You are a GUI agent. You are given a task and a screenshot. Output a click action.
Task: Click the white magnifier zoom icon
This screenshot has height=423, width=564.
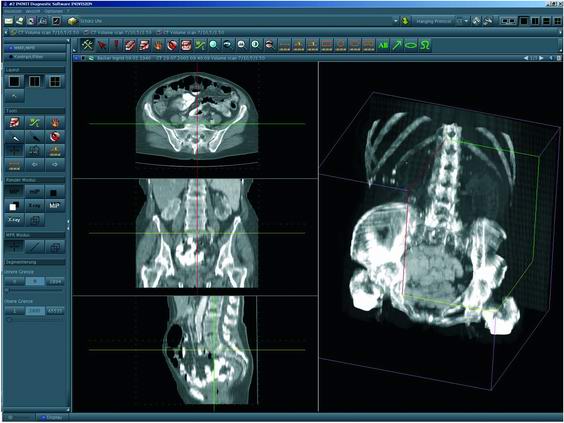(x=241, y=45)
